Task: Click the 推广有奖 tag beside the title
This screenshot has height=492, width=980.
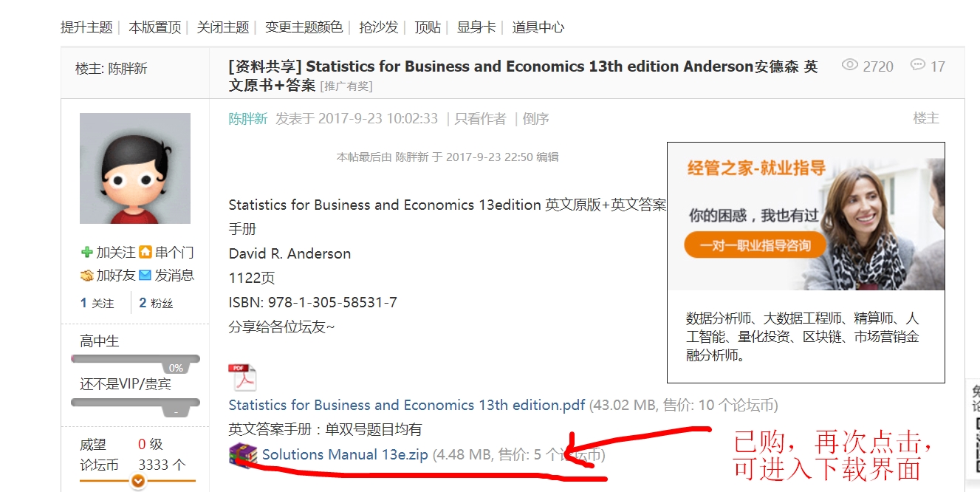Action: click(x=346, y=86)
